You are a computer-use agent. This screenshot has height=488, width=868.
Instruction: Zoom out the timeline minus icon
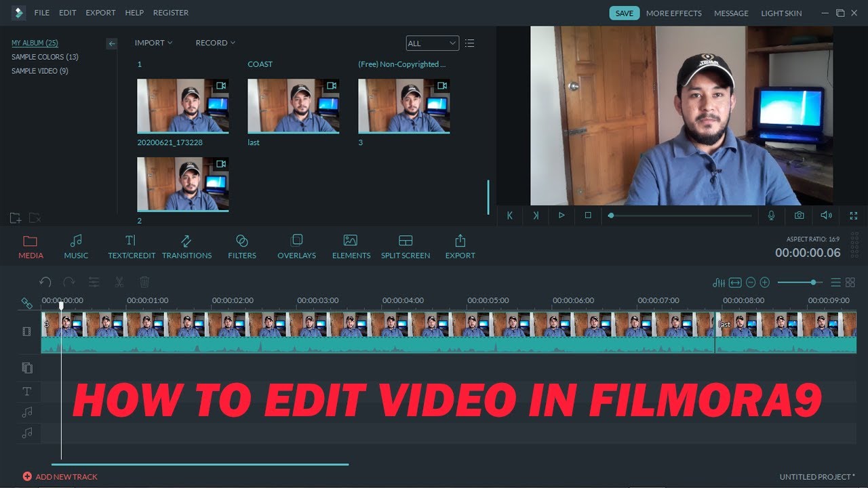[751, 283]
